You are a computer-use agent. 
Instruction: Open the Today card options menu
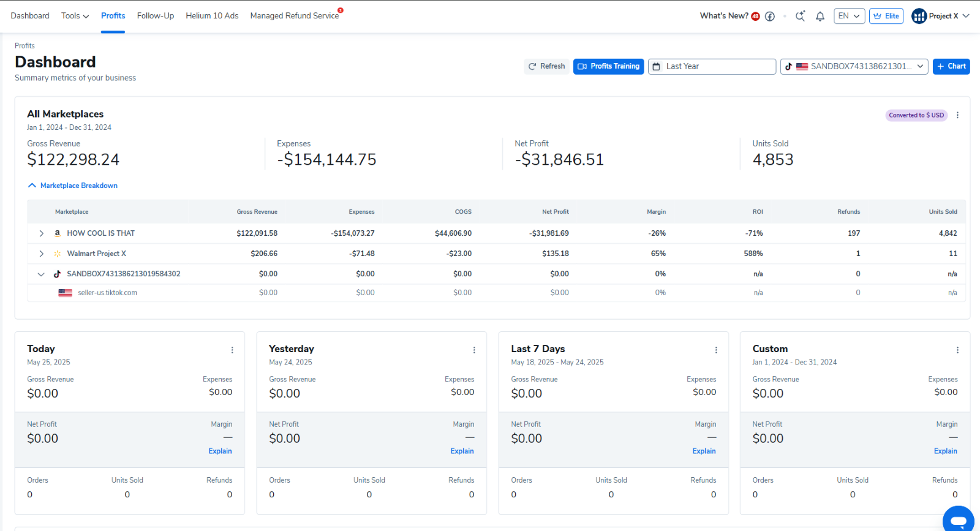click(x=232, y=350)
